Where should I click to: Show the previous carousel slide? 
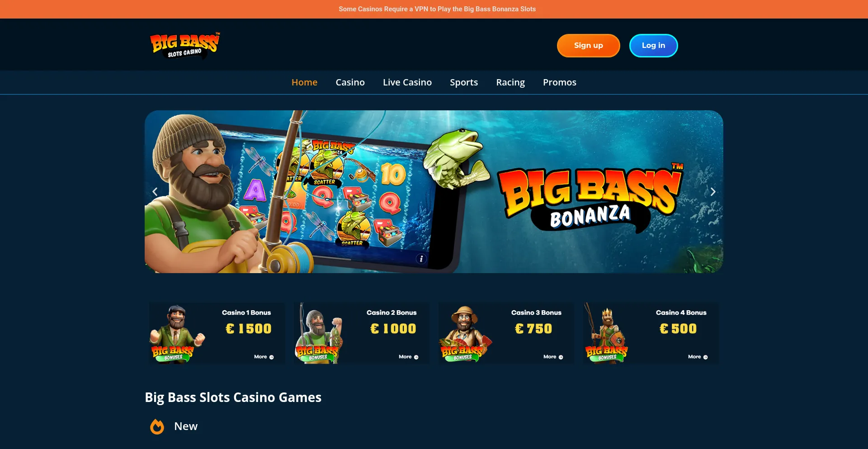pos(155,192)
